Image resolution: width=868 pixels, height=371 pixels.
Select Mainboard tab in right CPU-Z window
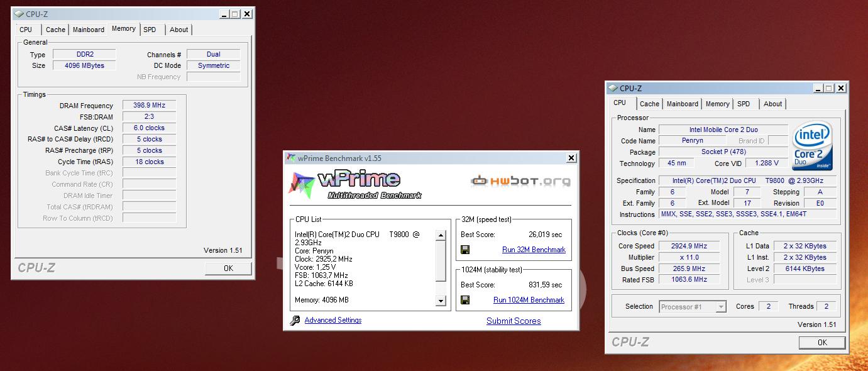(683, 104)
